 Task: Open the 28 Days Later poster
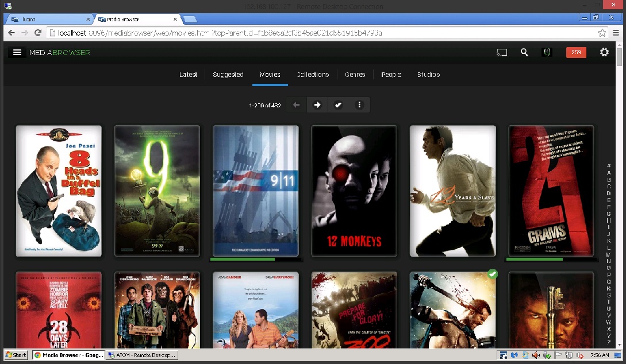pyautogui.click(x=59, y=310)
